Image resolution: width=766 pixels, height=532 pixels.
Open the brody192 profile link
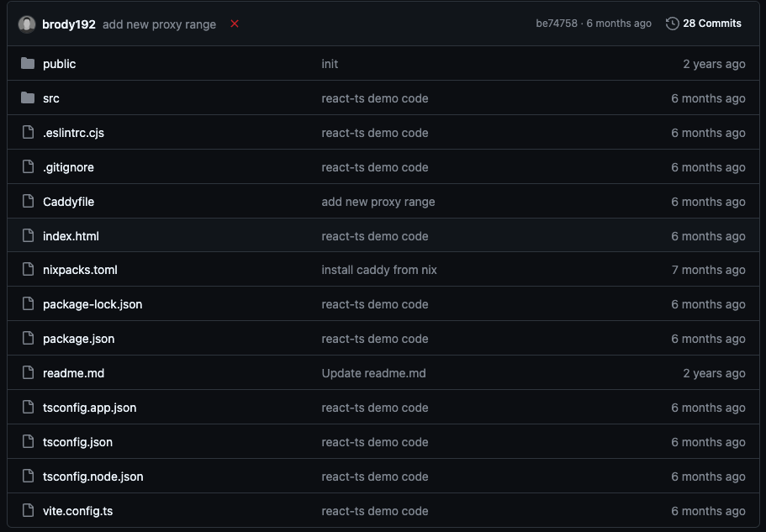click(x=69, y=24)
